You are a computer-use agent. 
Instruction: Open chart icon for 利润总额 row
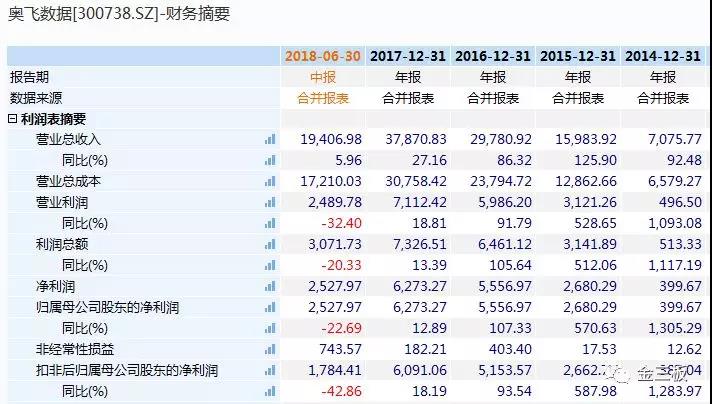(269, 244)
